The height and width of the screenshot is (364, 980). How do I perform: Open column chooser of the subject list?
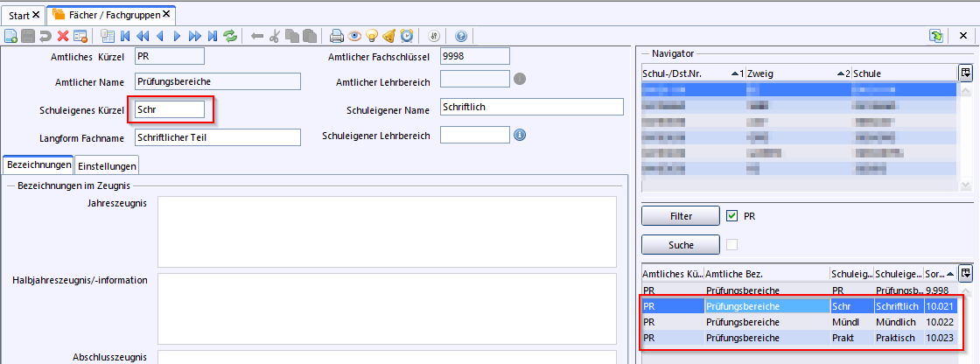click(965, 272)
